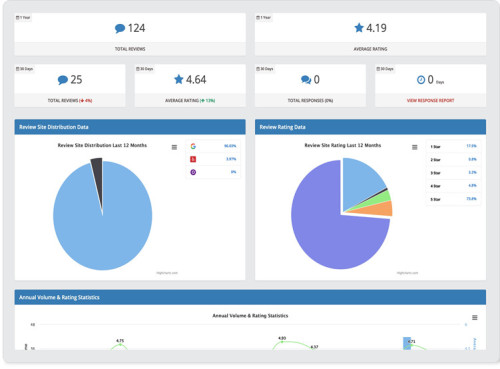
Task: Select the 3 Star legend row
Action: (x=453, y=173)
